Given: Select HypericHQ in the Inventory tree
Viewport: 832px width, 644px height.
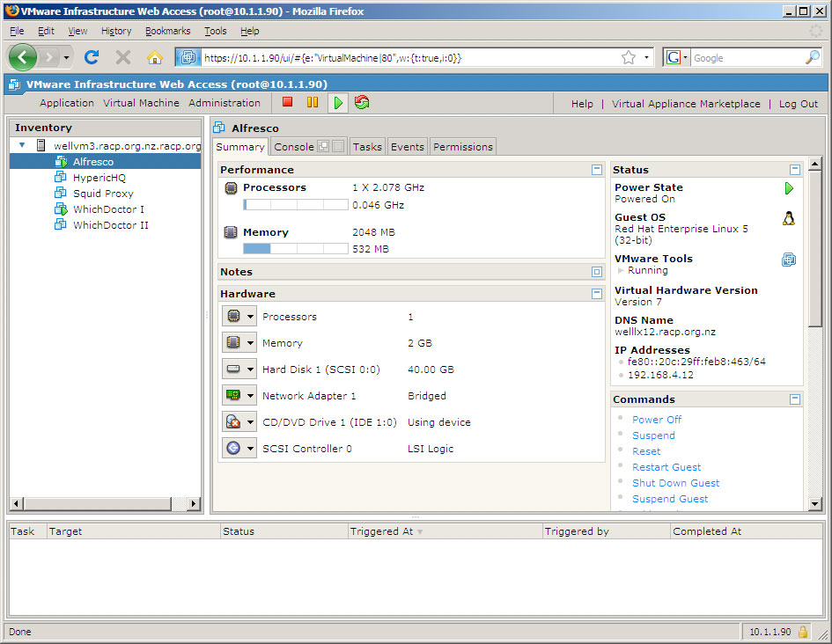Looking at the screenshot, I should (x=99, y=178).
